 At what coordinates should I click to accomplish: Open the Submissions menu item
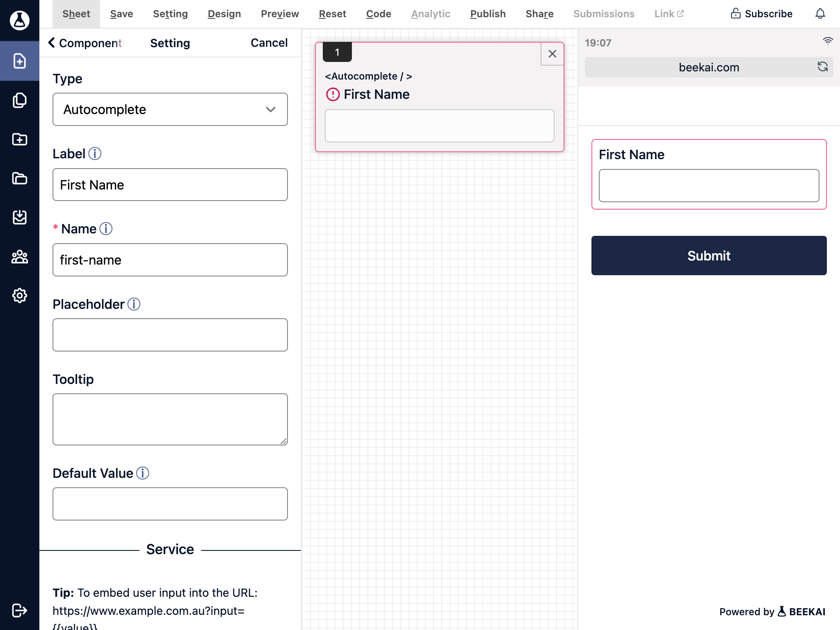click(604, 14)
